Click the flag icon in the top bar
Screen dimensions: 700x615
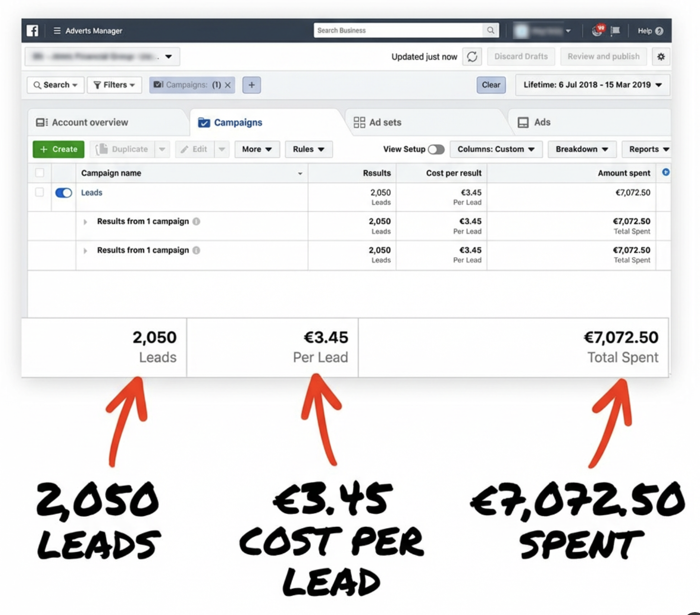click(x=615, y=31)
